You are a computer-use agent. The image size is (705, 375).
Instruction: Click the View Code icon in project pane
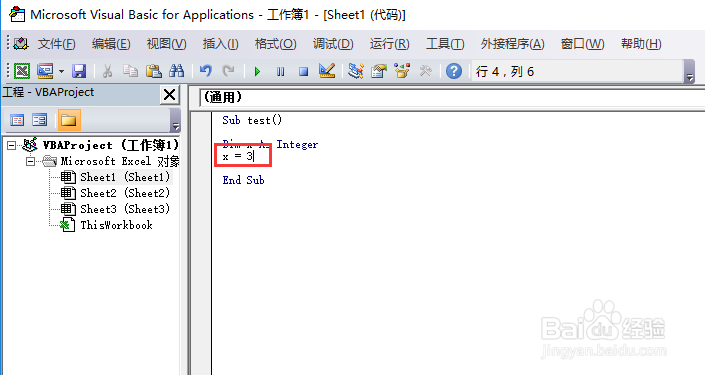[x=17, y=120]
